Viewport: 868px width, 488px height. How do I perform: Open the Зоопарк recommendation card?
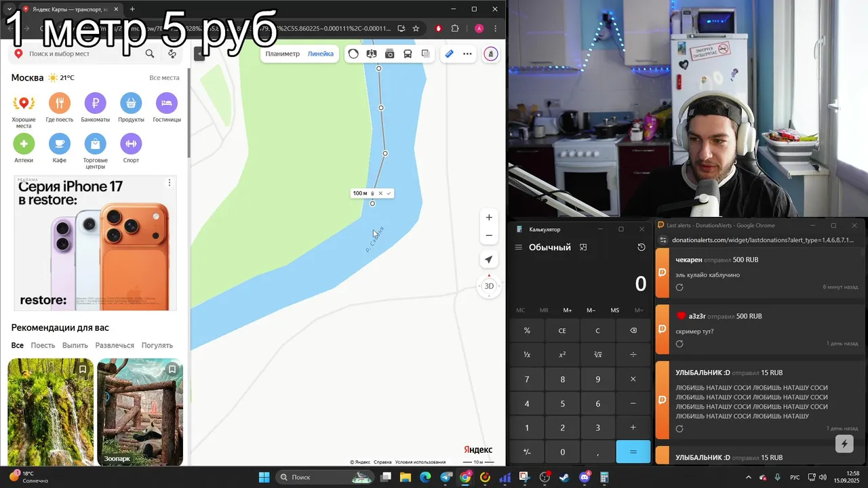pyautogui.click(x=140, y=412)
